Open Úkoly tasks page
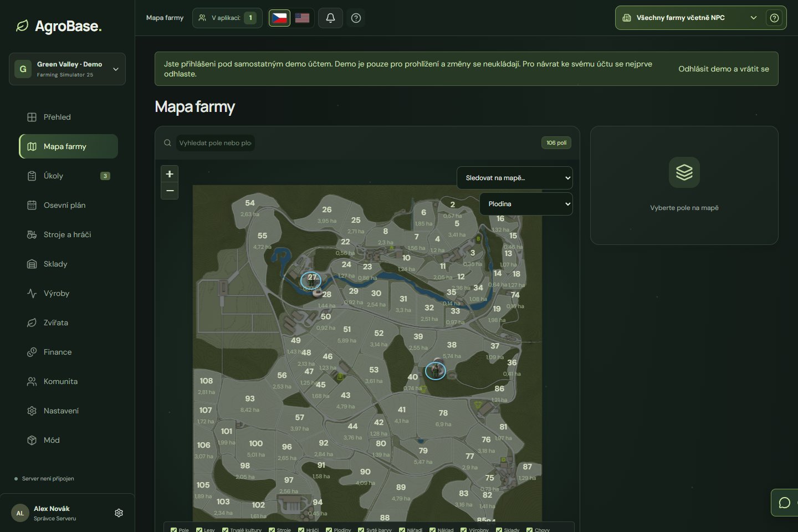 click(x=68, y=176)
